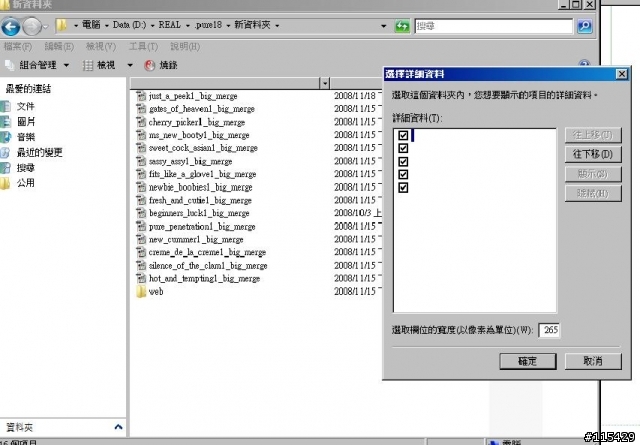Click the 電腦 breadcrumb segment

pos(91,25)
